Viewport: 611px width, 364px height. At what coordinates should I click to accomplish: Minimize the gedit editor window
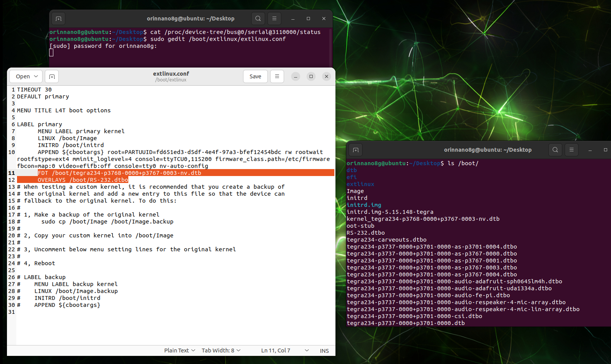click(x=296, y=76)
